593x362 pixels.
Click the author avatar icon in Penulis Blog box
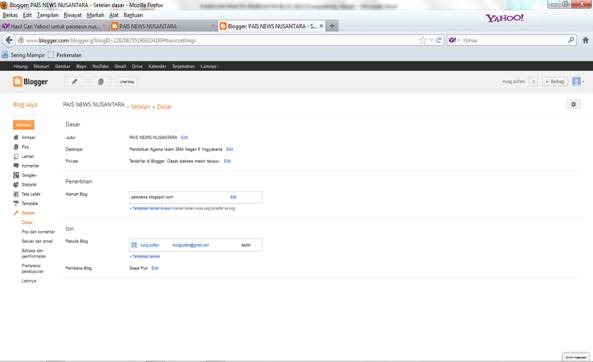[134, 245]
